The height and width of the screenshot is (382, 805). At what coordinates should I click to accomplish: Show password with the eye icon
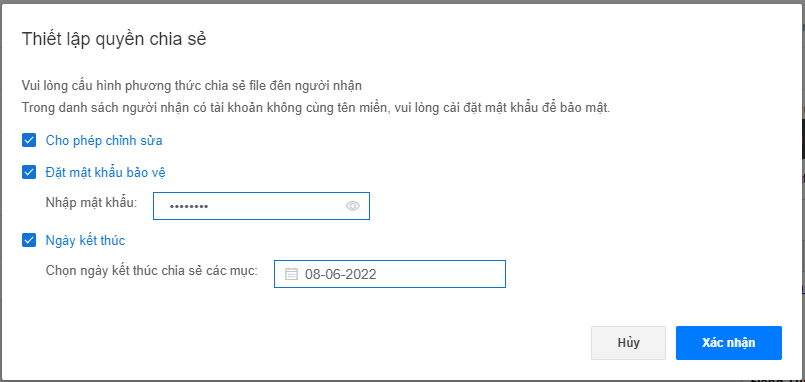[x=353, y=206]
